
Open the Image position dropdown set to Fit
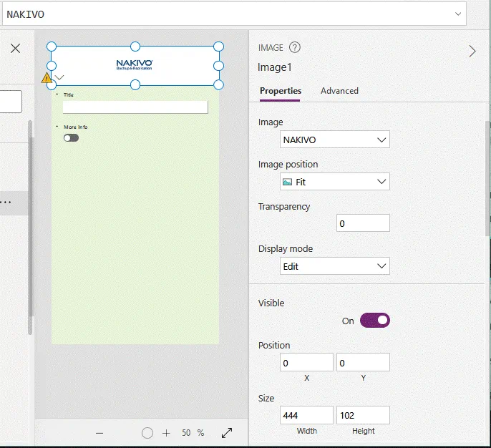pyautogui.click(x=334, y=182)
